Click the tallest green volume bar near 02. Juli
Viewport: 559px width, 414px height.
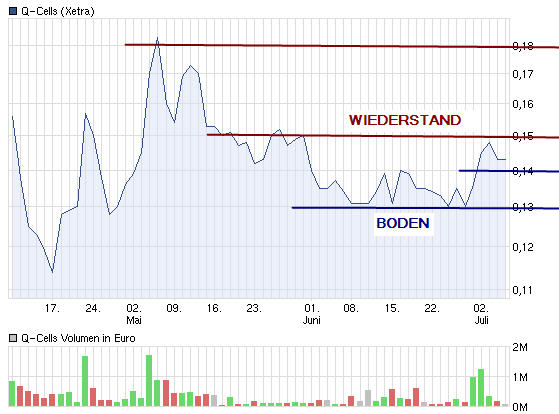click(x=481, y=388)
